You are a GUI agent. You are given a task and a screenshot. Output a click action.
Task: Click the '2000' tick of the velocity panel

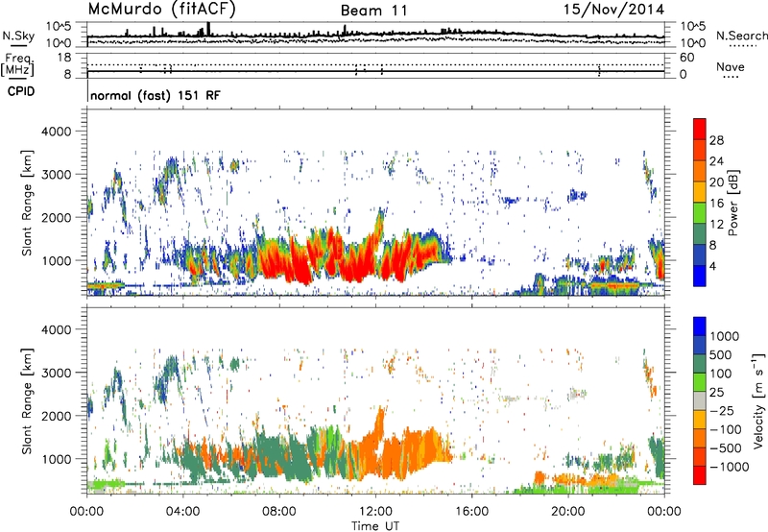[56, 416]
